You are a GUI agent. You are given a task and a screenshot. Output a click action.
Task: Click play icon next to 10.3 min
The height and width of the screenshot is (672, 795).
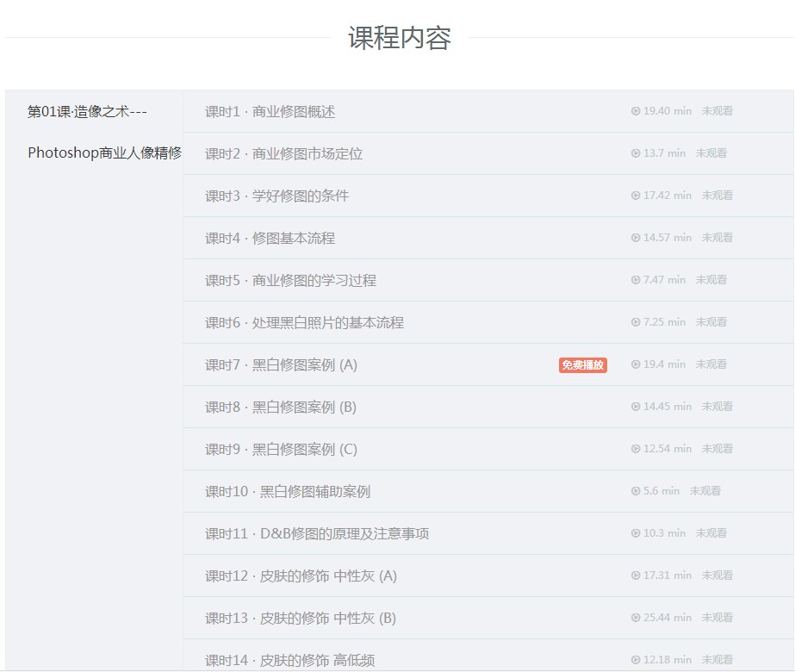(x=636, y=533)
